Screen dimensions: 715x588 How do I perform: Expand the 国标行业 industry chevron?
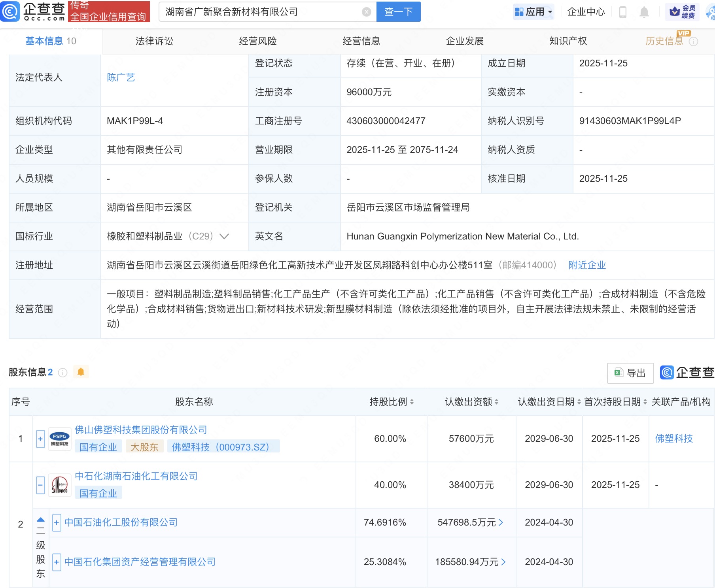224,236
